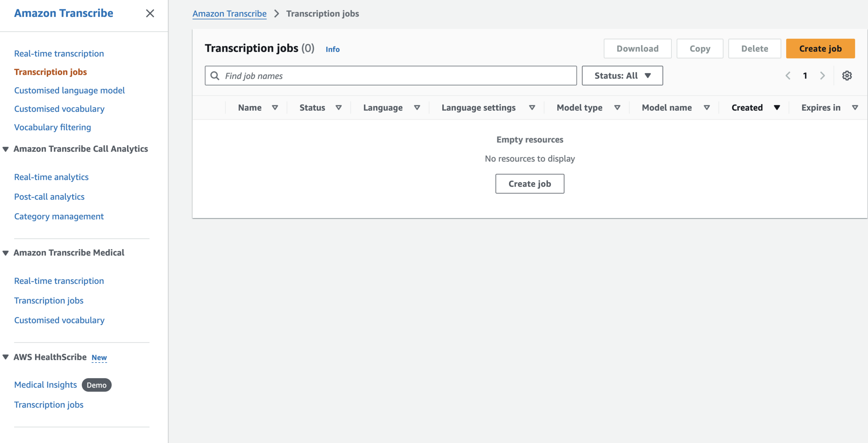Open the Status: All filter dropdown
Image resolution: width=868 pixels, height=443 pixels.
(622, 76)
